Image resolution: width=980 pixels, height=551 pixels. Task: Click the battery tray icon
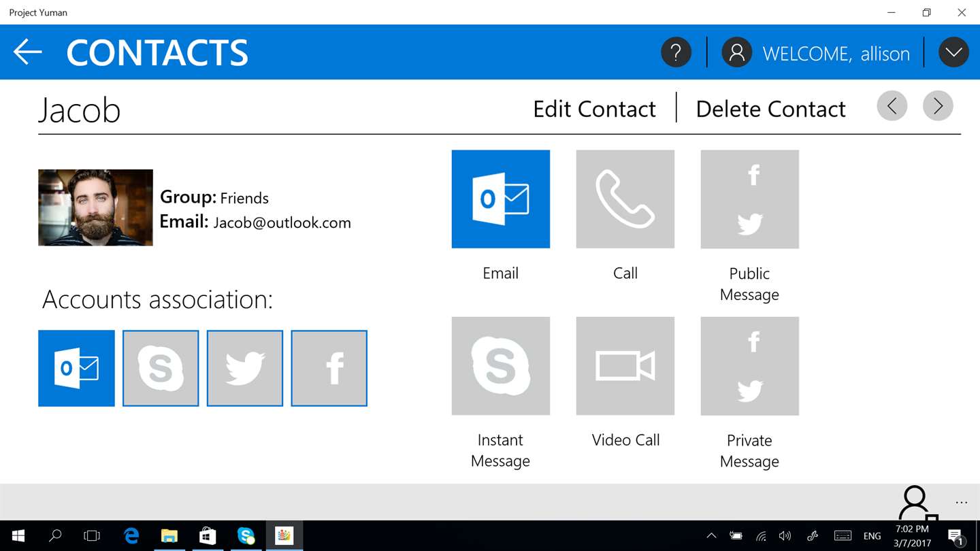pyautogui.click(x=736, y=536)
